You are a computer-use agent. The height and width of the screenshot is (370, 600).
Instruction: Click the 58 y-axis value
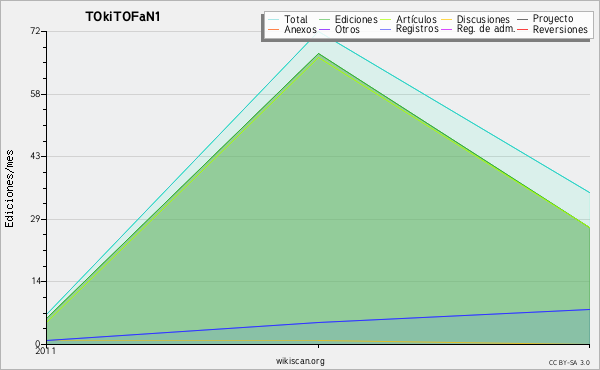tap(35, 94)
